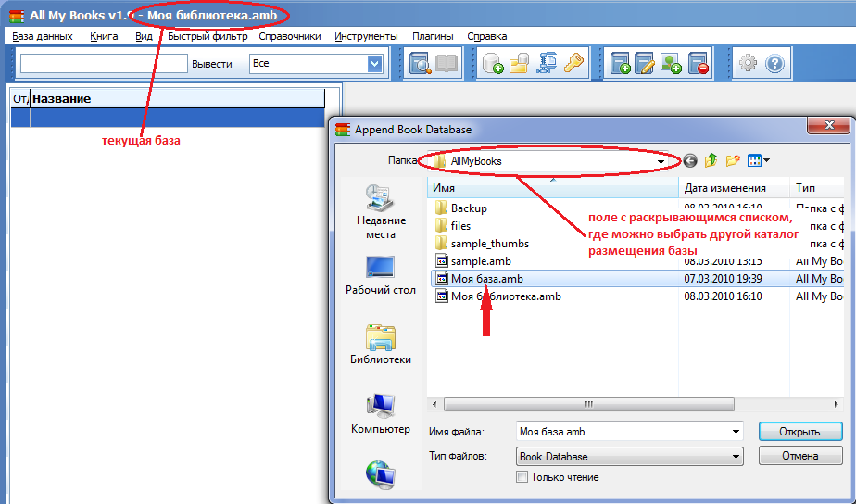Click Recent Places (Недавние места) shortcut
Viewport: 856px width, 504px height.
point(381,212)
